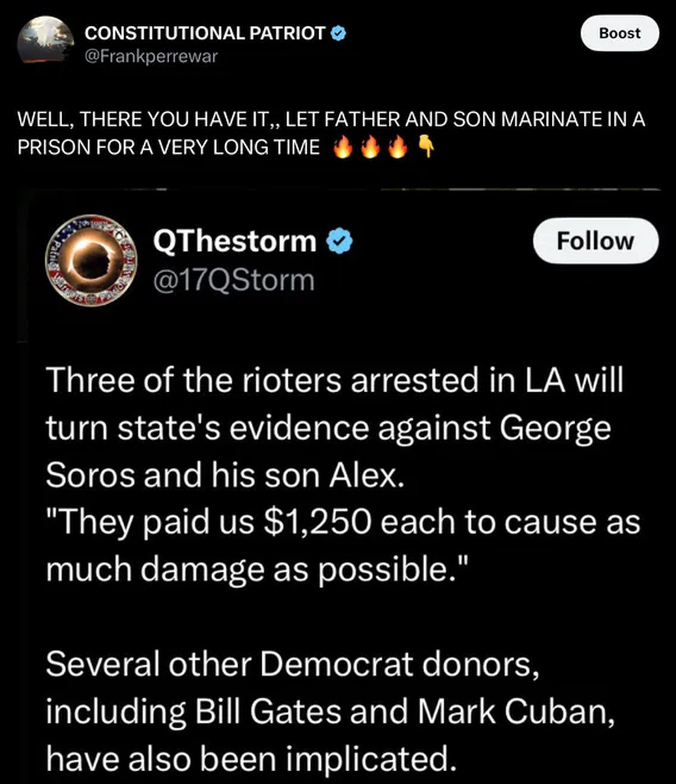Click the last fire emoji
This screenshot has height=784, width=676.
tap(397, 148)
